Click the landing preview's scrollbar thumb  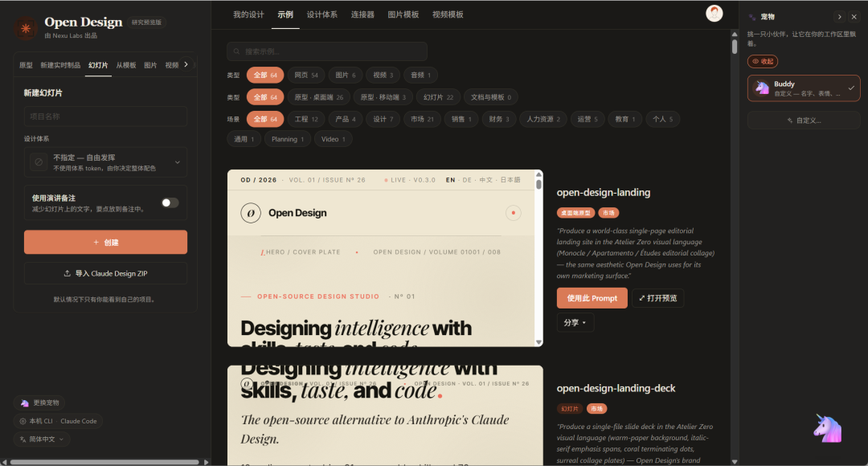point(538,184)
